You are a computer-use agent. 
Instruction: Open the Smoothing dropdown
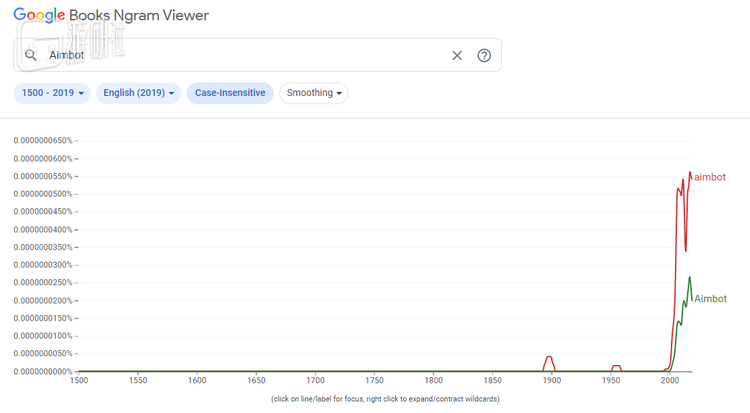click(314, 93)
